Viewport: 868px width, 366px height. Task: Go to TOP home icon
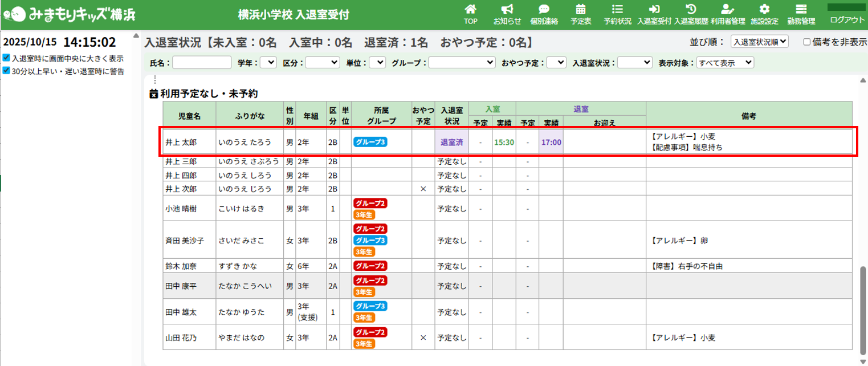(470, 10)
